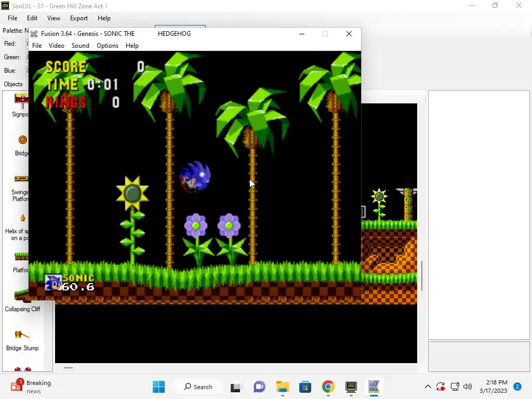The image size is (532, 399).
Task: Open Task View from taskbar
Action: coord(235,387)
